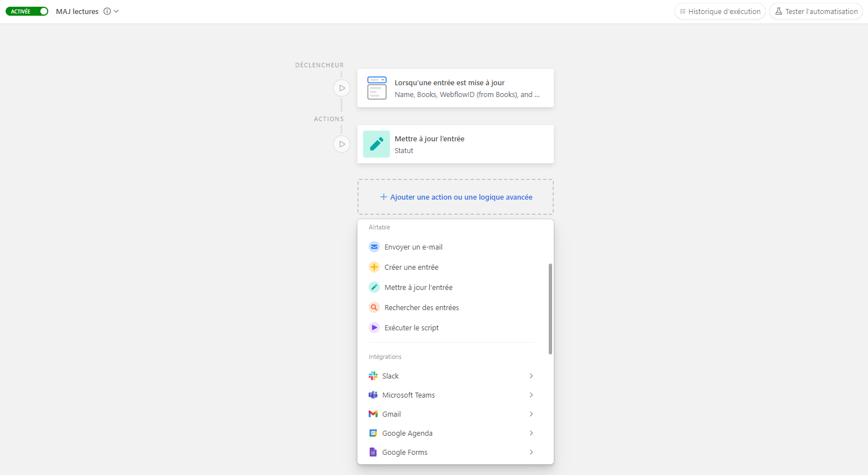Image resolution: width=868 pixels, height=475 pixels.
Task: Open the Slack integration submenu
Action: point(452,376)
